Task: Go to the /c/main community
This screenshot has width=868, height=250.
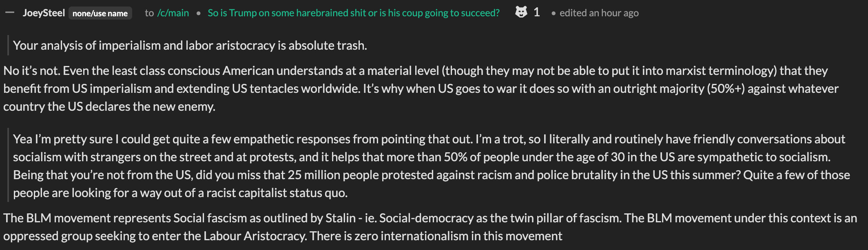Action: tap(173, 13)
